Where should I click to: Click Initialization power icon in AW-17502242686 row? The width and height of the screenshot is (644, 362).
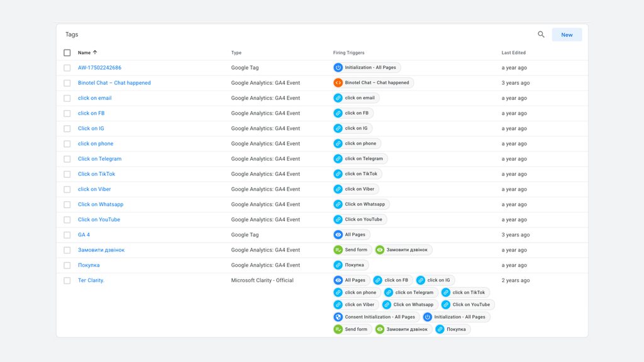(338, 67)
